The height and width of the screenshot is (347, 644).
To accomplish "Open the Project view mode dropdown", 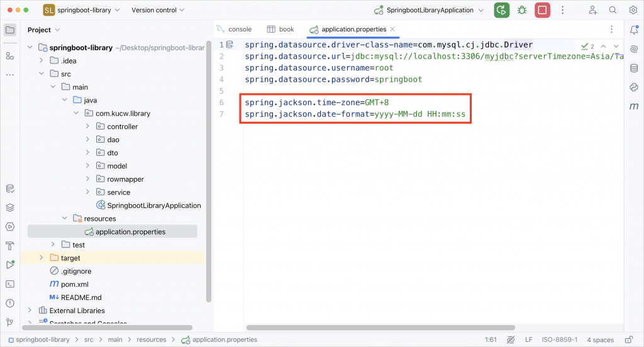I will [43, 30].
